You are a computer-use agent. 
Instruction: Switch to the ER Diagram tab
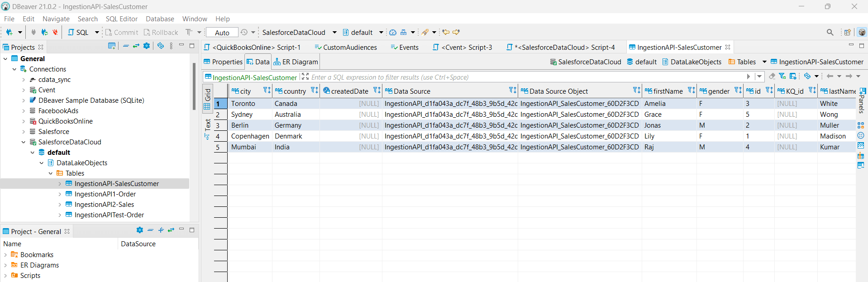296,62
